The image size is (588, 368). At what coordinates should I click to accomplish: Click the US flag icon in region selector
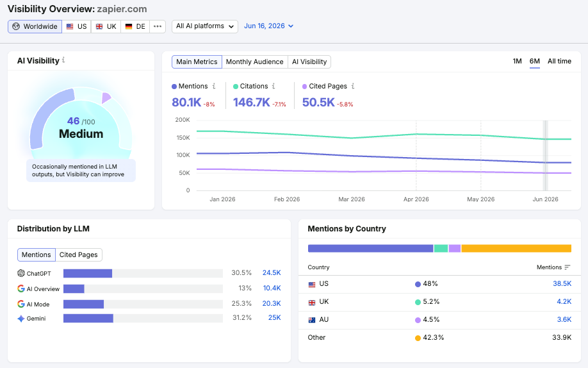pyautogui.click(x=70, y=26)
